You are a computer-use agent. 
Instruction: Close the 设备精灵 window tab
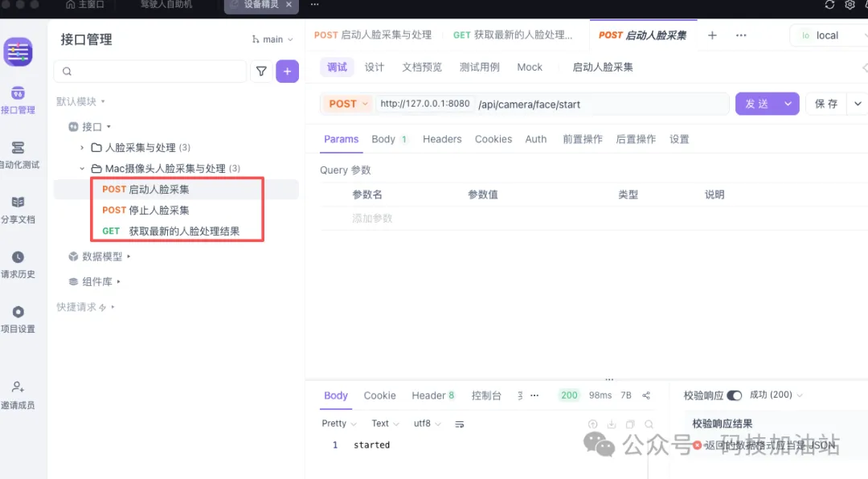click(289, 5)
